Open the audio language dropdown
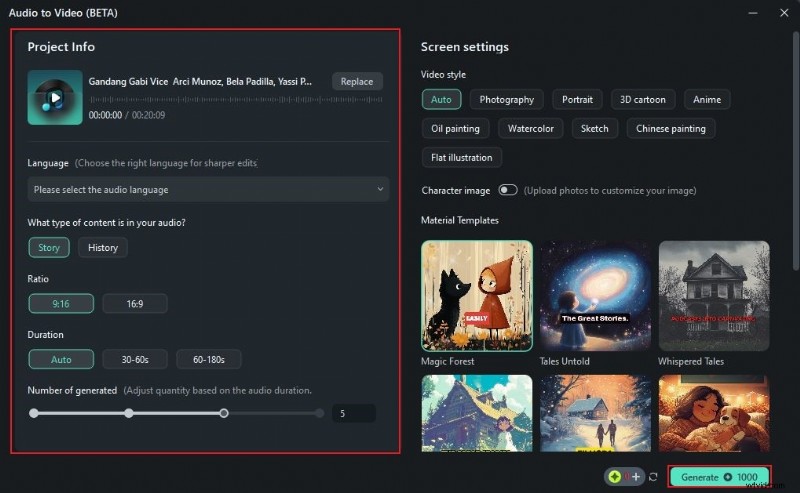 (208, 189)
